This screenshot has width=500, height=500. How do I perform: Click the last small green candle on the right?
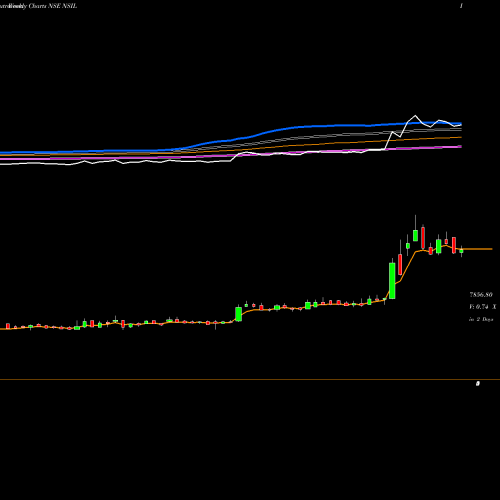[461, 251]
